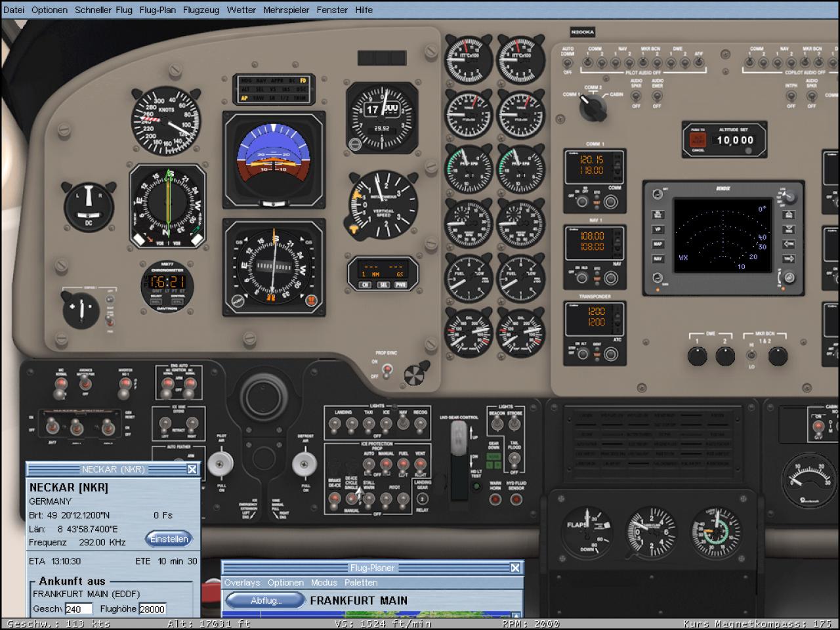Open the Flugzeug menu

(x=201, y=10)
